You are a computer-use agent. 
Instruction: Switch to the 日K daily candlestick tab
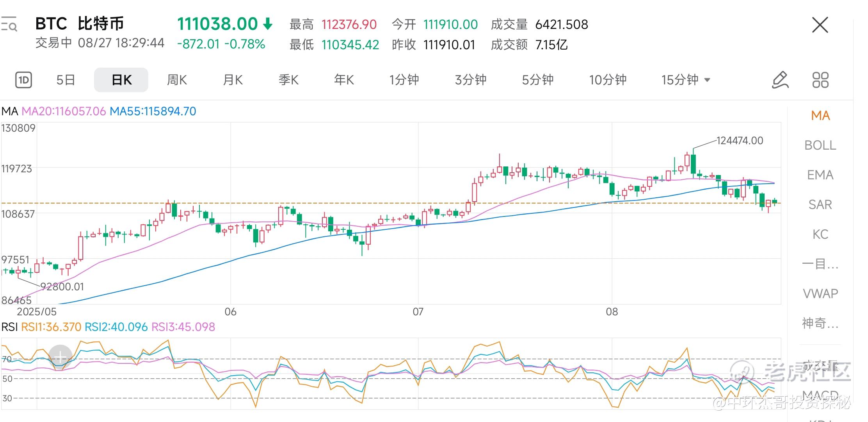click(x=121, y=80)
